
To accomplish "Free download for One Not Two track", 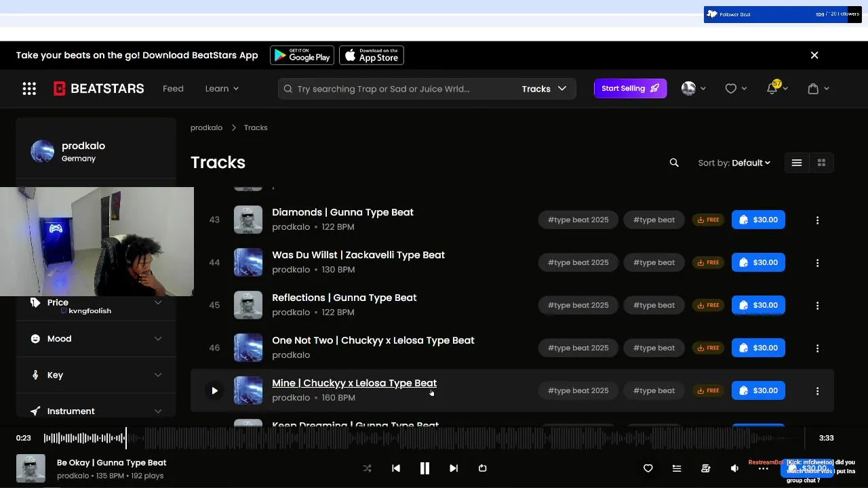I will click(x=708, y=348).
